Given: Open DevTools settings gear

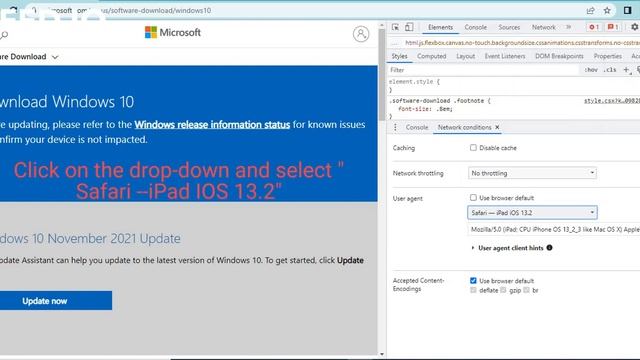Looking at the screenshot, I should pyautogui.click(x=635, y=27).
